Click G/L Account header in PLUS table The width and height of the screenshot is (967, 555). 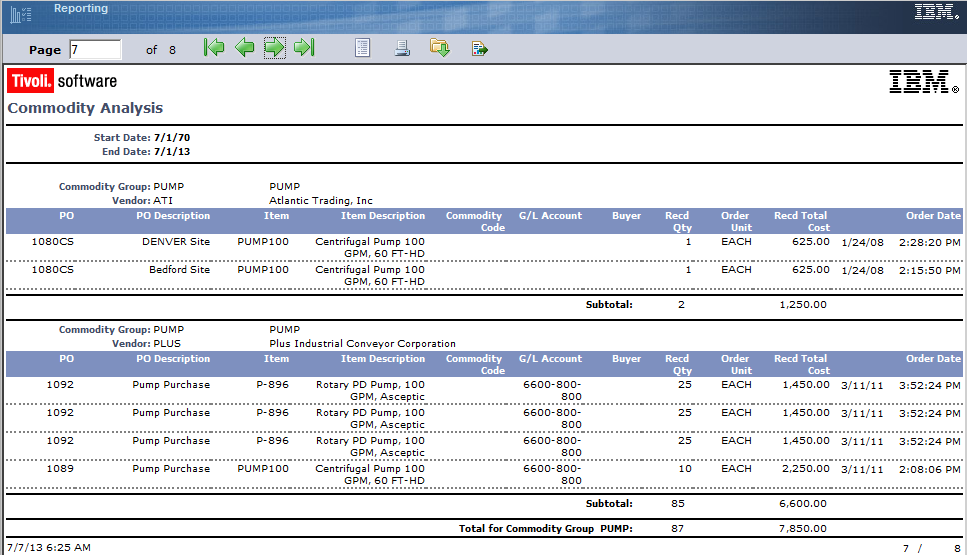point(550,359)
